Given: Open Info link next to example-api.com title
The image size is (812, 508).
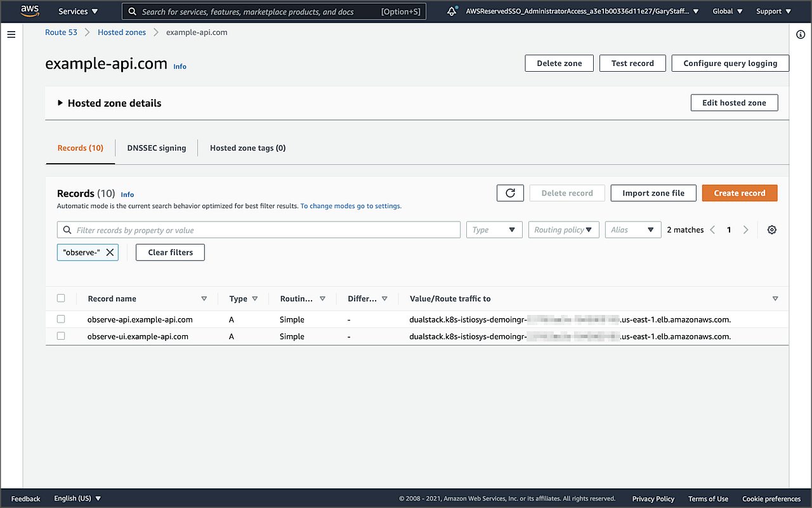Looking at the screenshot, I should tap(180, 67).
